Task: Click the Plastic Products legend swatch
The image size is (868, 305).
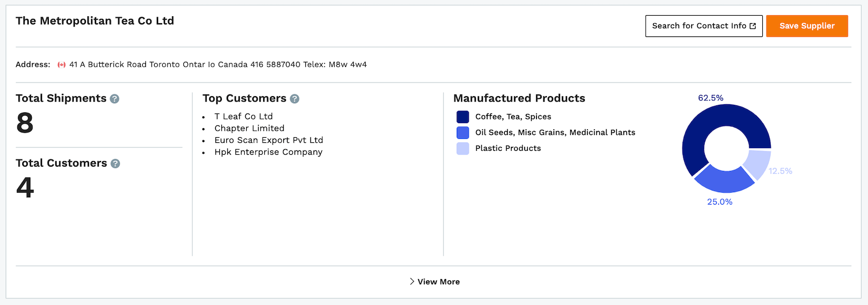Action: (463, 148)
